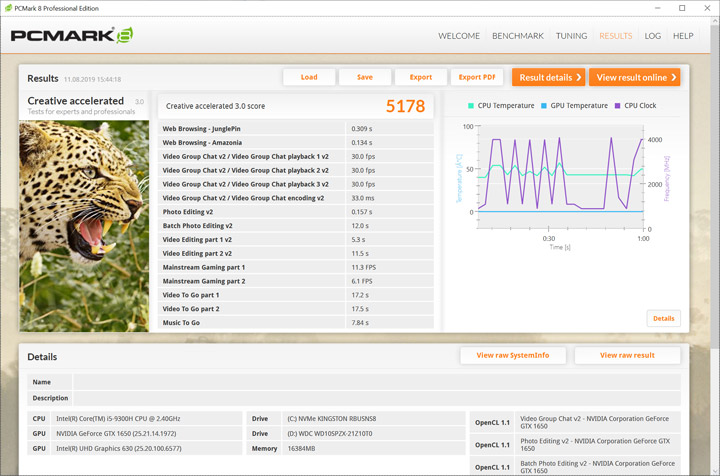Image resolution: width=720 pixels, height=476 pixels.
Task: Select Video To Go part 1 row
Action: point(296,295)
